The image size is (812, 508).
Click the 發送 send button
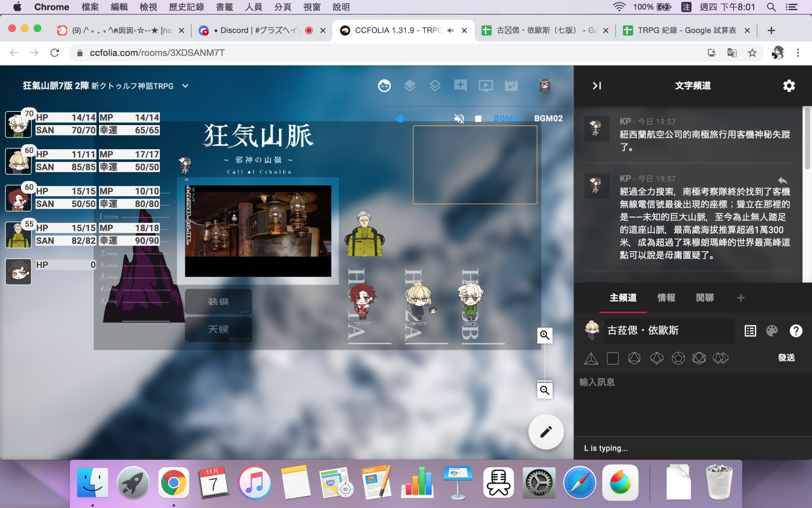point(786,358)
